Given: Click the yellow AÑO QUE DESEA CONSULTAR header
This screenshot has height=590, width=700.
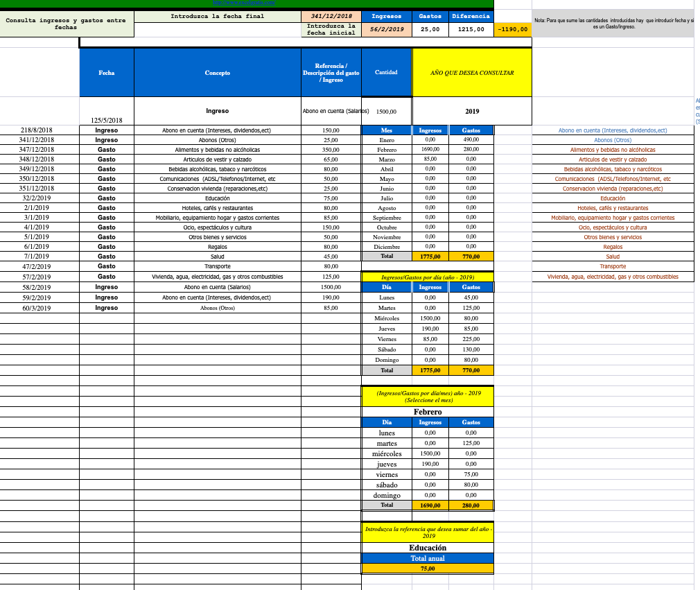Looking at the screenshot, I should (471, 73).
